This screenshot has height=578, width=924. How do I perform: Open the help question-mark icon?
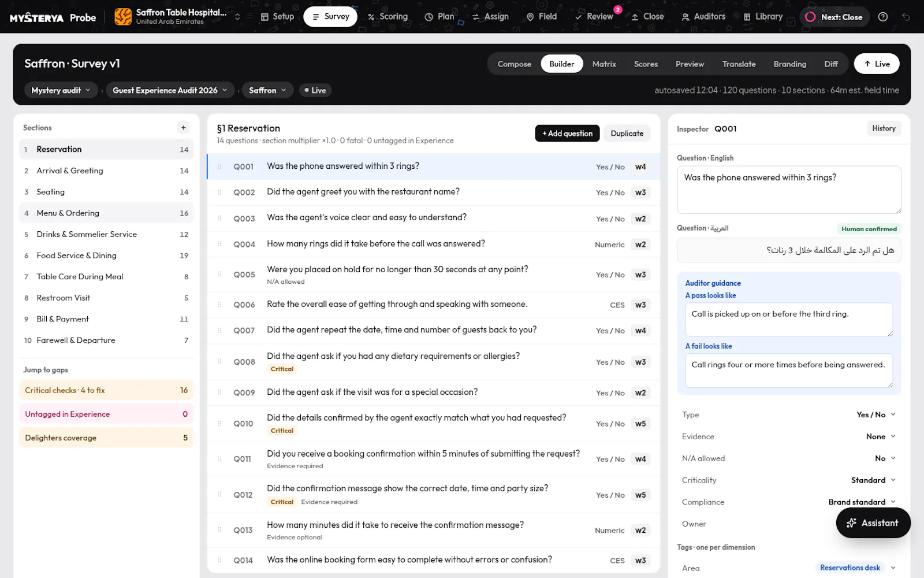[x=882, y=17]
